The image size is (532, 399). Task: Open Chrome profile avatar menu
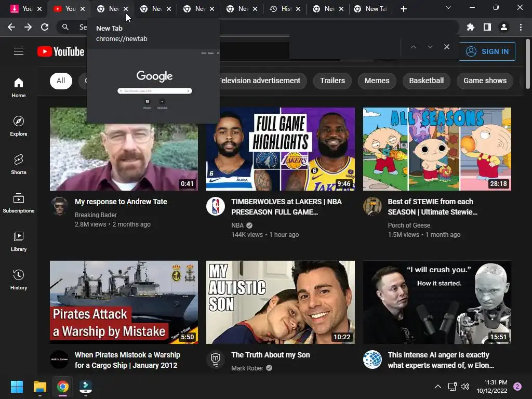pyautogui.click(x=504, y=27)
